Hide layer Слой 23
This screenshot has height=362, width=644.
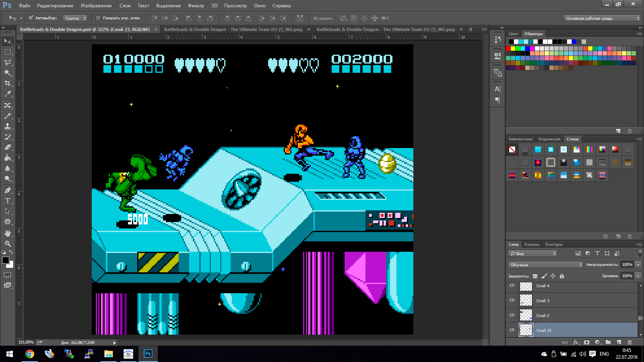(512, 330)
